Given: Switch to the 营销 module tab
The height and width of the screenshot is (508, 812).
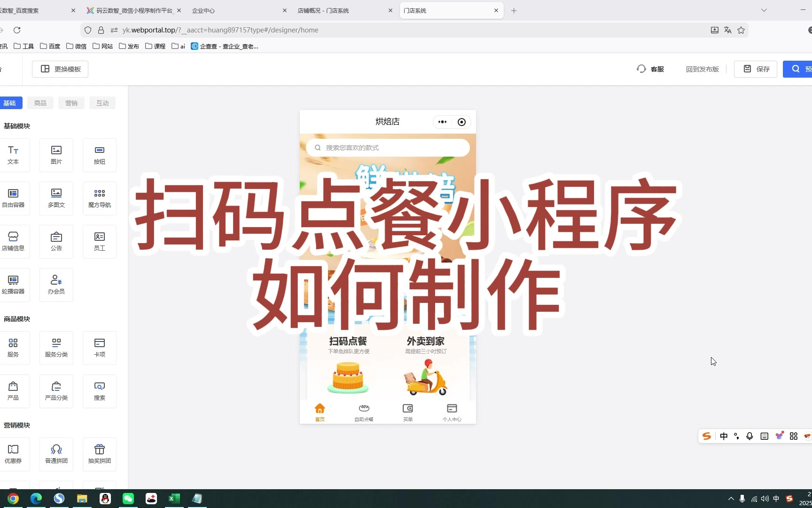Looking at the screenshot, I should (71, 103).
